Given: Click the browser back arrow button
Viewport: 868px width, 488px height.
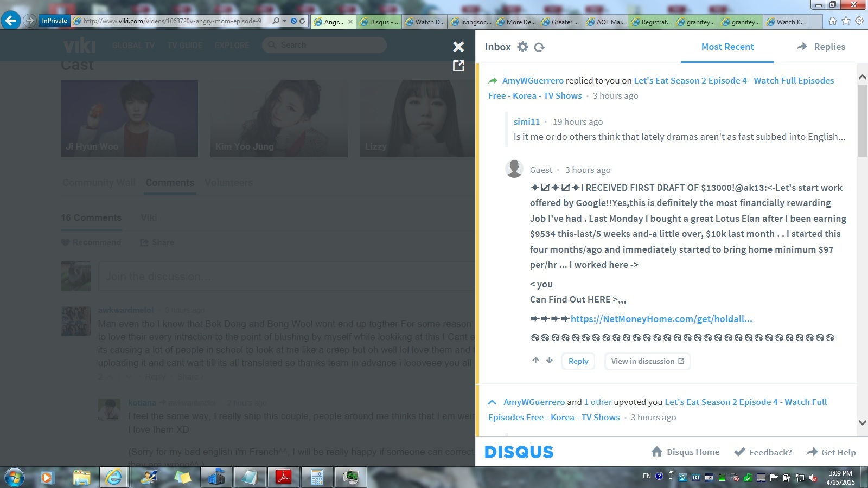Looking at the screenshot, I should click(11, 21).
